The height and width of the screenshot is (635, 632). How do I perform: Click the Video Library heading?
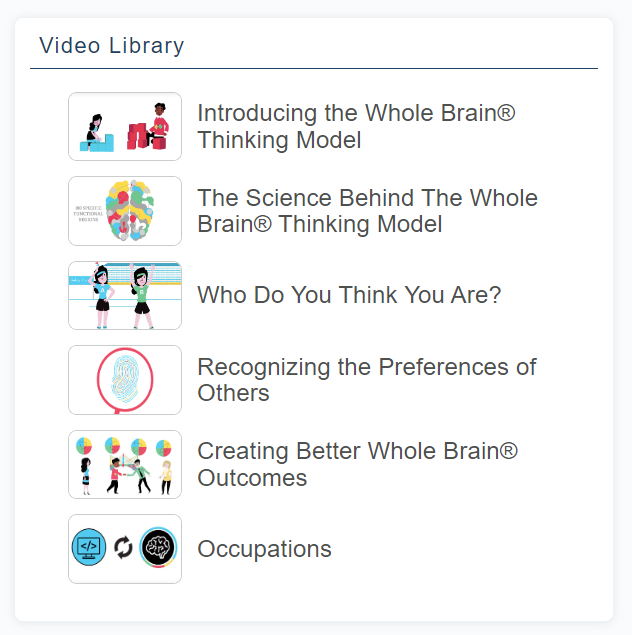pyautogui.click(x=111, y=46)
